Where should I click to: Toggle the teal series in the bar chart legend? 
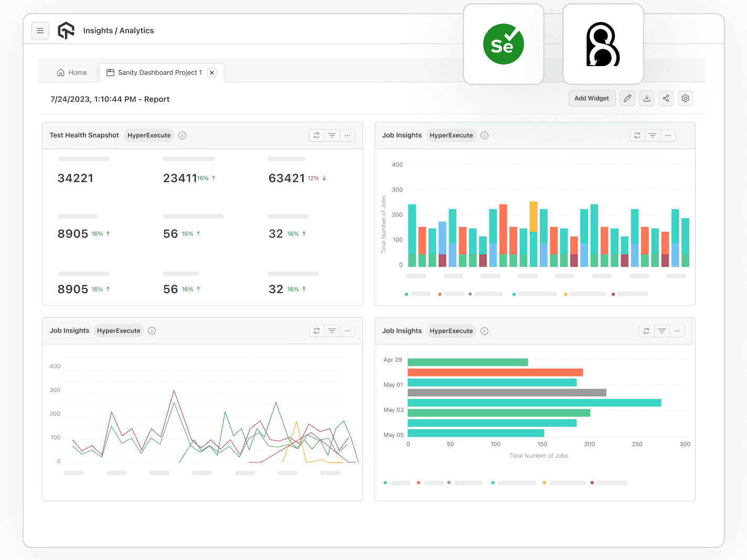[x=514, y=294]
